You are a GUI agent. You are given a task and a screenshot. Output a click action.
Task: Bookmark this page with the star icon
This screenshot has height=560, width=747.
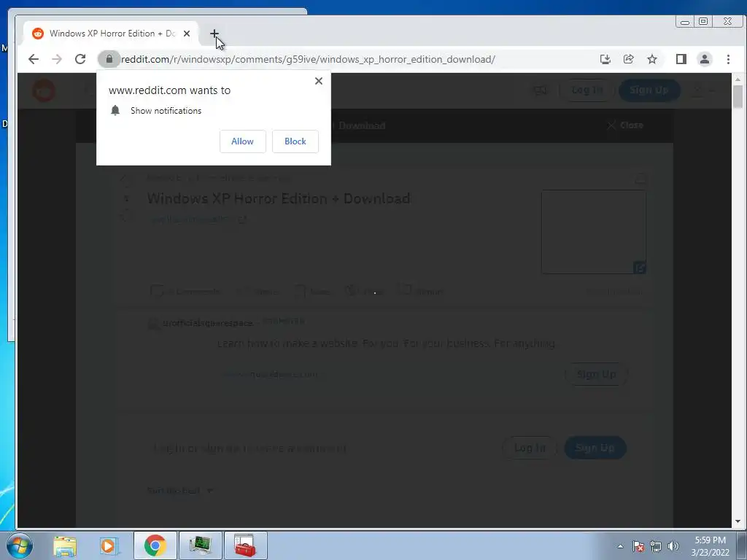(652, 59)
